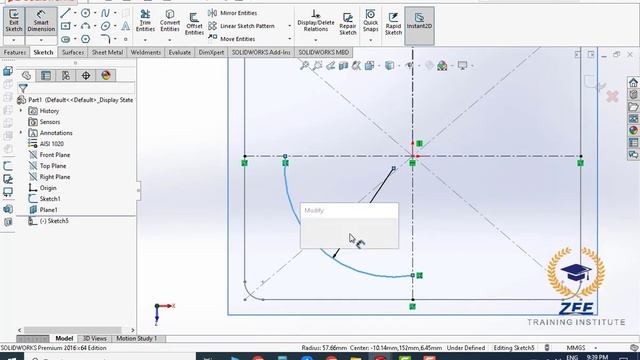640x360 pixels.
Task: Open the Smart Dimension dropdown arrow
Action: (41, 40)
